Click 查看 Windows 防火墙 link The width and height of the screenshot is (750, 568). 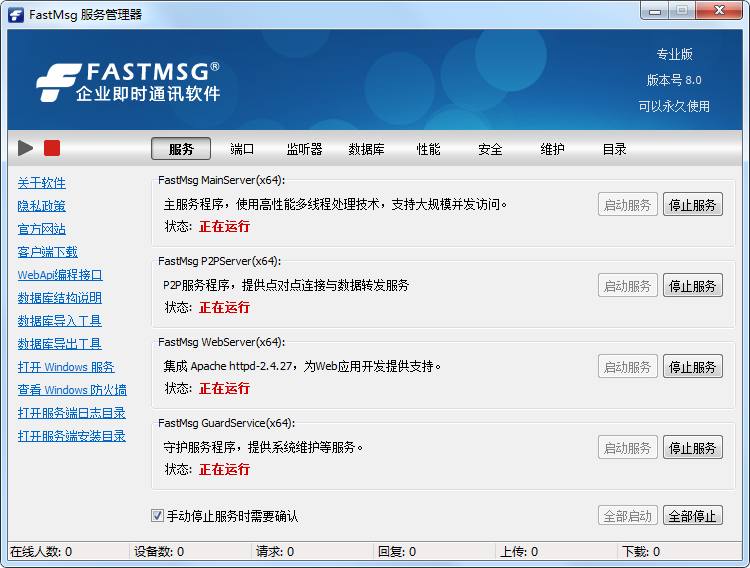pos(72,390)
